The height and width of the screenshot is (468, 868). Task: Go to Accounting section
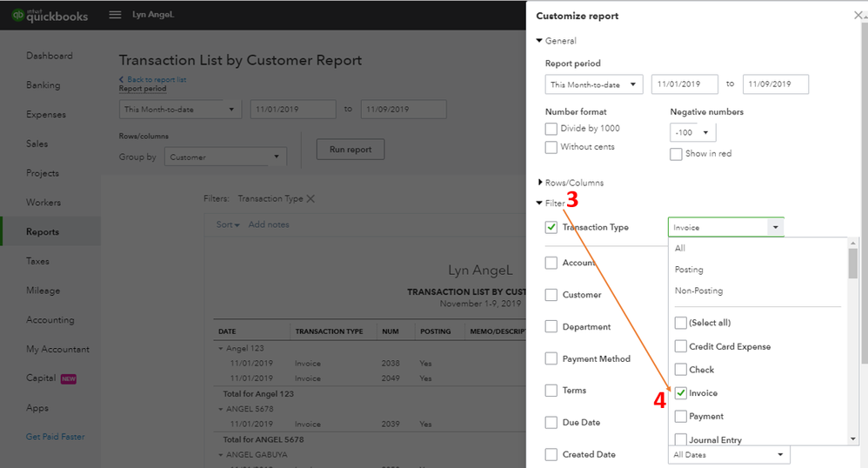(x=50, y=320)
